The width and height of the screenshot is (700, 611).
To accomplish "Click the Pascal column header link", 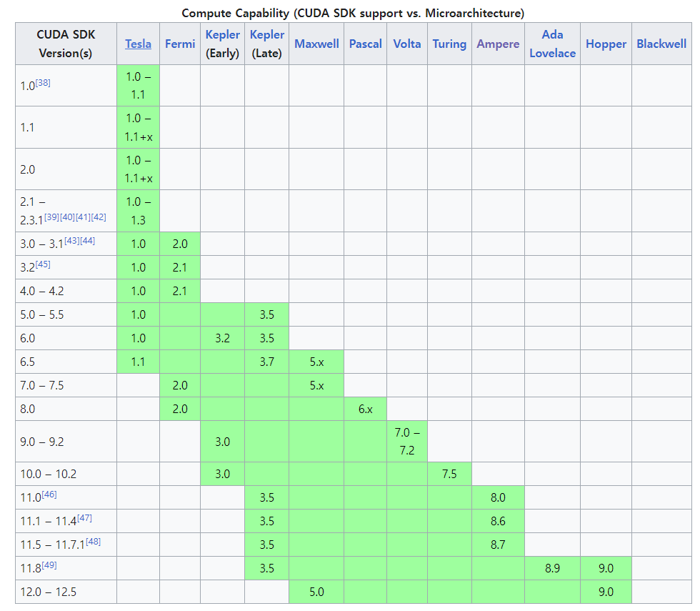I will point(365,44).
